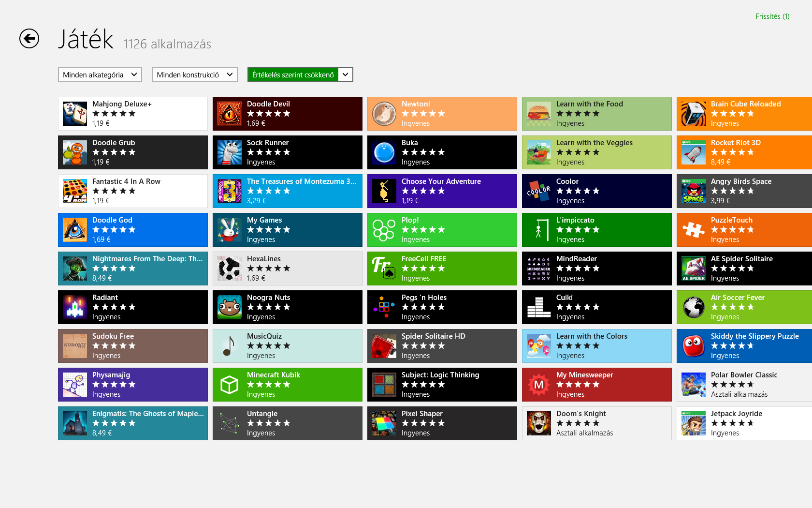The height and width of the screenshot is (508, 812).
Task: Open the Jetpack Joyride title
Action: pyautogui.click(x=737, y=414)
